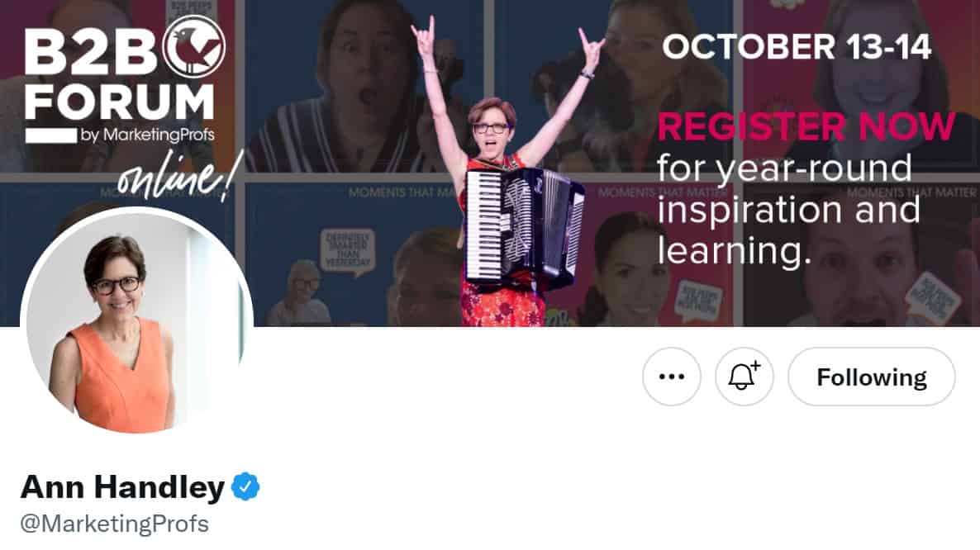Image resolution: width=980 pixels, height=550 pixels.
Task: Click 'for year-round inspiration and learning' text
Action: pos(787,210)
